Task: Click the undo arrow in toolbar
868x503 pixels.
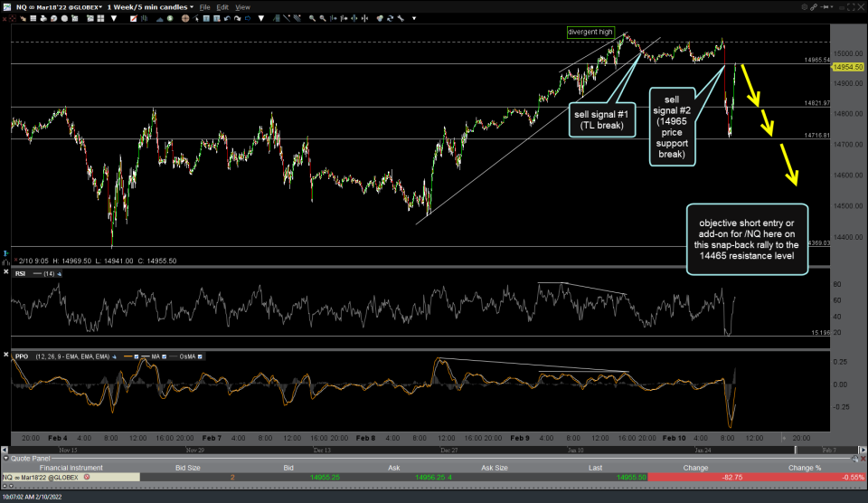Action: point(227,18)
